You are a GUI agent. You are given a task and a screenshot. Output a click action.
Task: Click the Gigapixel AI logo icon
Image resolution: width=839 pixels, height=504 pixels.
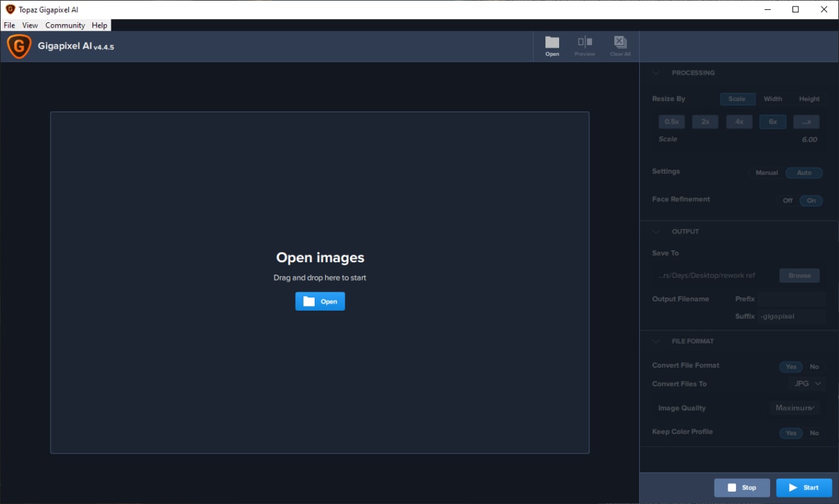19,47
